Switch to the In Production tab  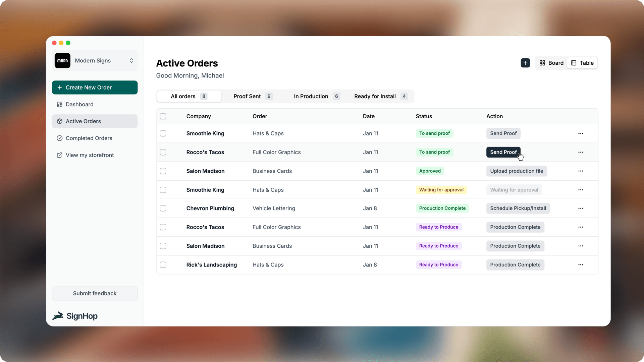click(x=317, y=96)
